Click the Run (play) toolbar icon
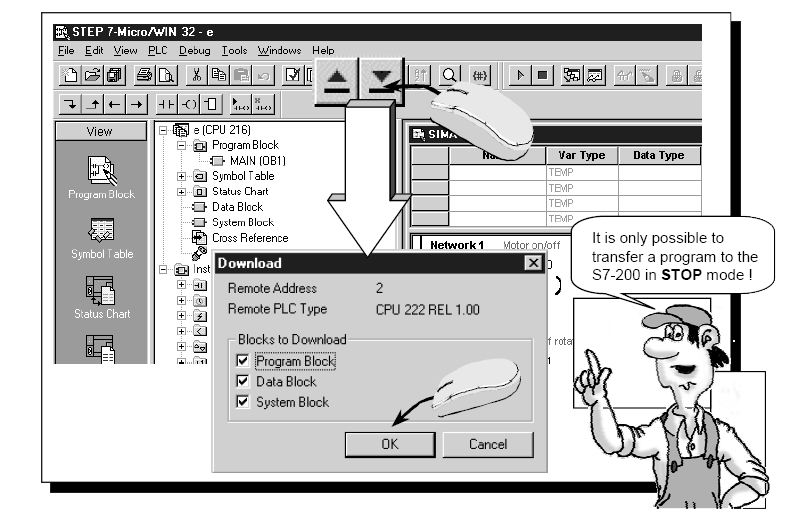Screen dimensions: 792x515 coord(519,75)
